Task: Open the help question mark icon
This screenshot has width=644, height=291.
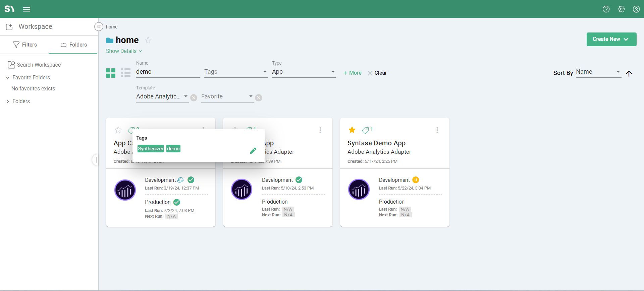Action: (x=606, y=9)
